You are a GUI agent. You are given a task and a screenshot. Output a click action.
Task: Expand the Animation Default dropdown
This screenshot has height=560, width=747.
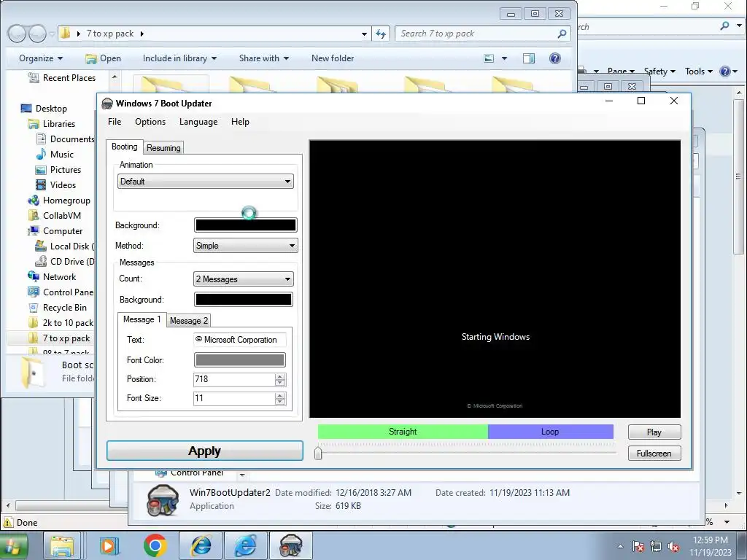point(205,182)
